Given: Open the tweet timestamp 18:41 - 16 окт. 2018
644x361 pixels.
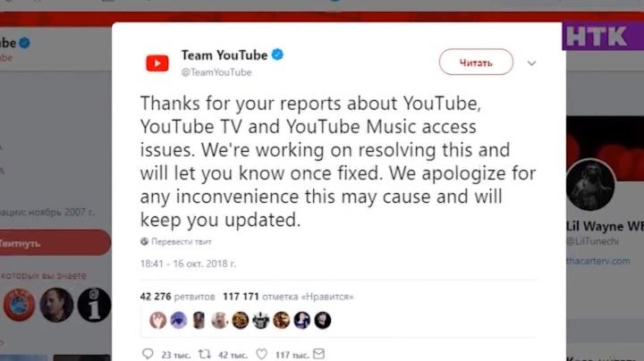Looking at the screenshot, I should pos(188,264).
